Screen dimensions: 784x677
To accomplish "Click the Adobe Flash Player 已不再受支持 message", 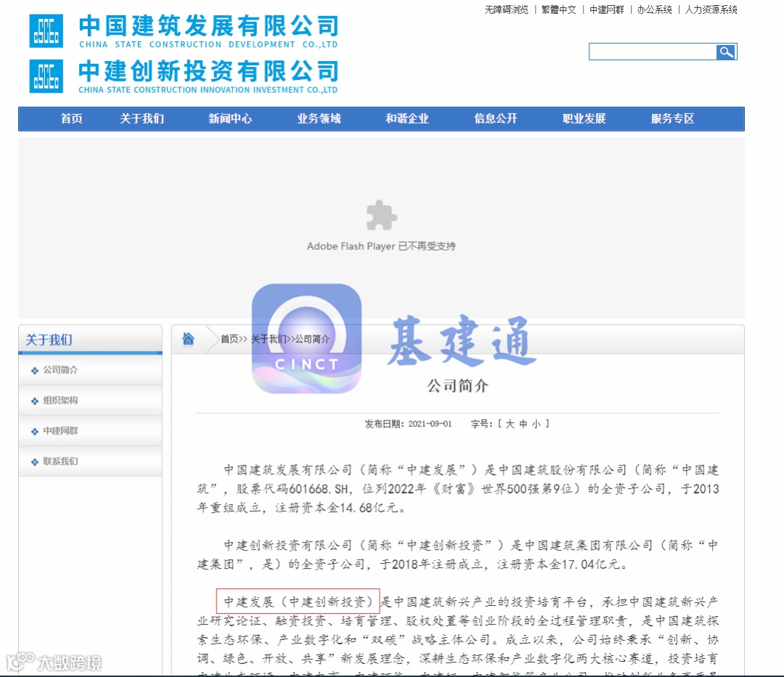I will tap(381, 246).
